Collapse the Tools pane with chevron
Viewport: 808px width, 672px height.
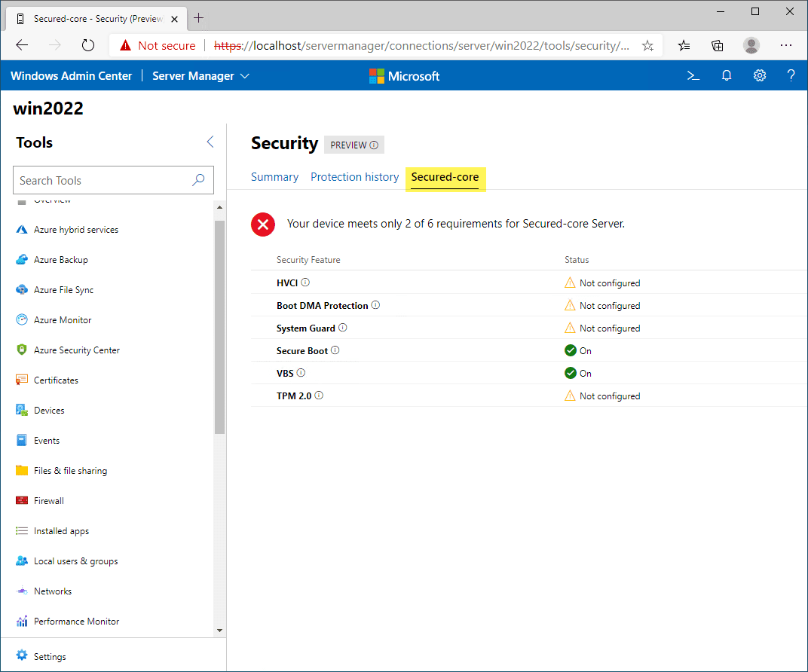click(210, 142)
